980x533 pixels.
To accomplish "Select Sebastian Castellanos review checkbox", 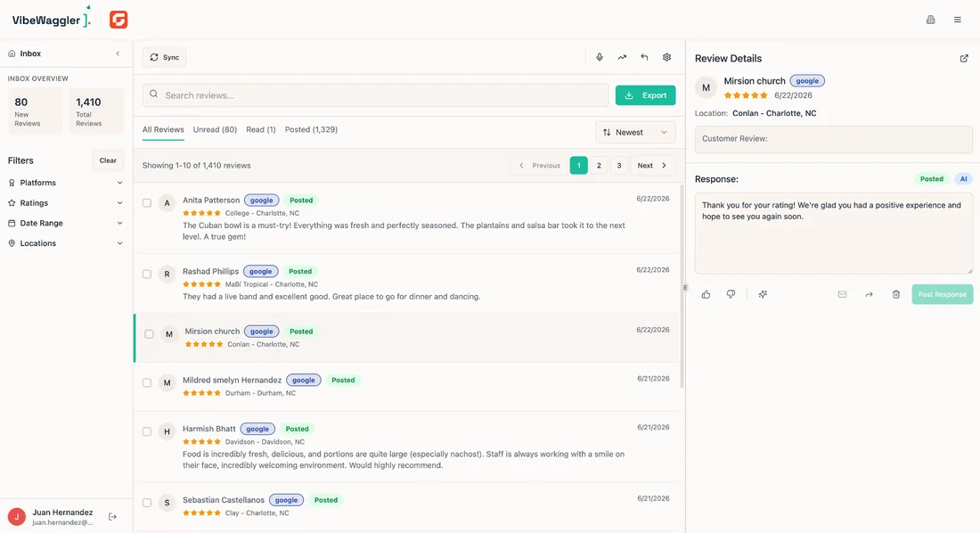I will tap(147, 503).
